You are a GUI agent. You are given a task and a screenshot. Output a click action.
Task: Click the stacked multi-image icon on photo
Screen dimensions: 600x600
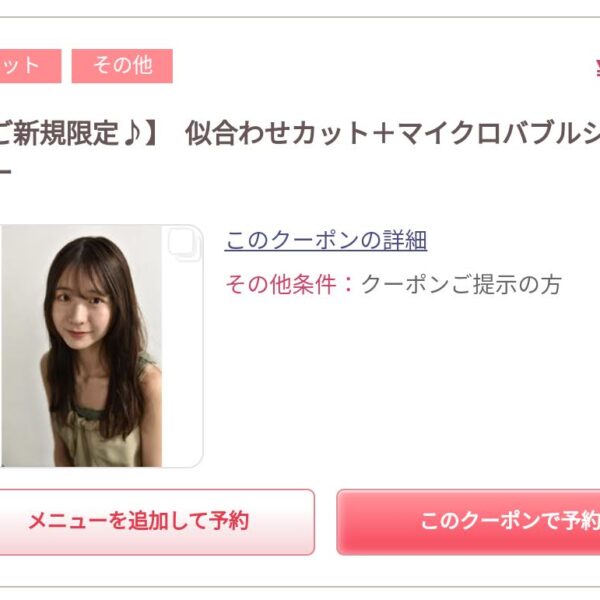[x=184, y=245]
